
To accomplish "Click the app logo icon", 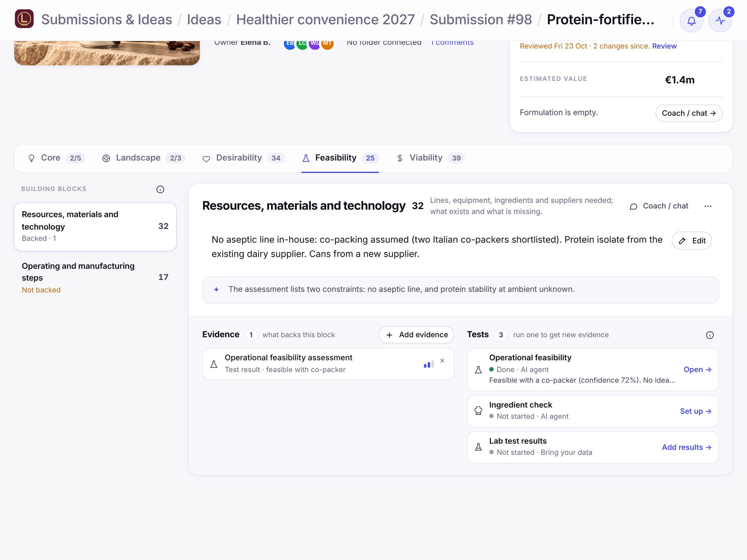I will click(x=24, y=19).
